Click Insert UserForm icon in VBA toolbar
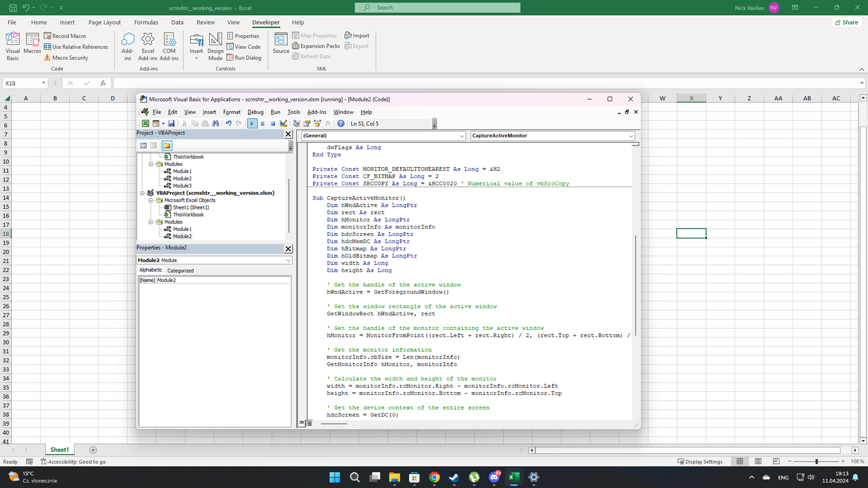The image size is (868, 488). 156,124
